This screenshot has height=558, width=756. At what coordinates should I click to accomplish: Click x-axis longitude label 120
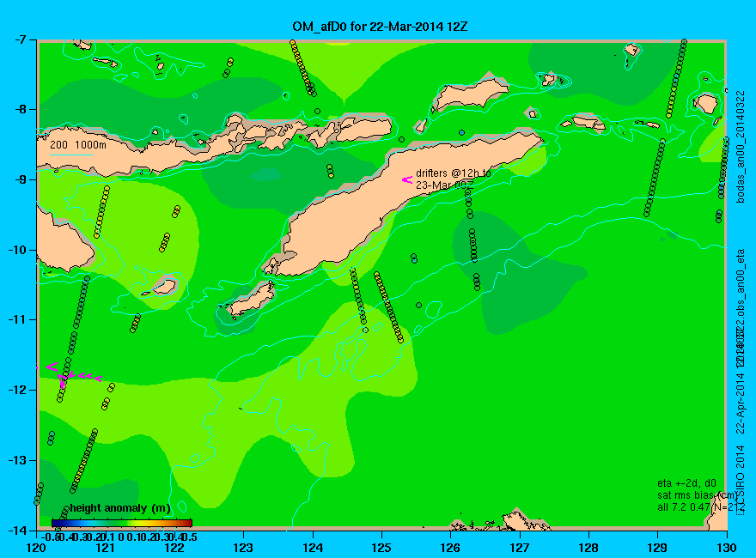(x=37, y=548)
